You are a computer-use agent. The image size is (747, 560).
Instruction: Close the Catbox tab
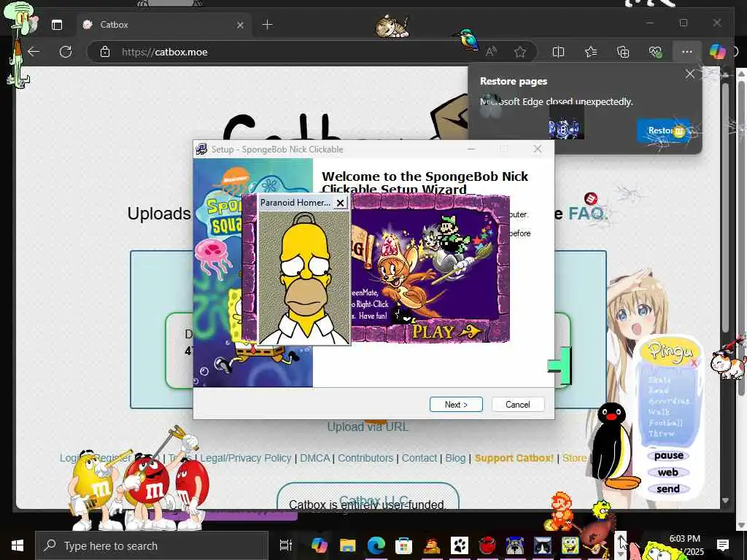pos(241,25)
